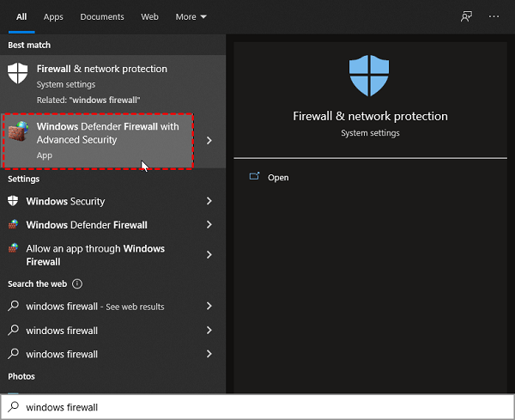Click the white shield icon beside Best match result
Viewport: 515px width, 420px height.
18,73
